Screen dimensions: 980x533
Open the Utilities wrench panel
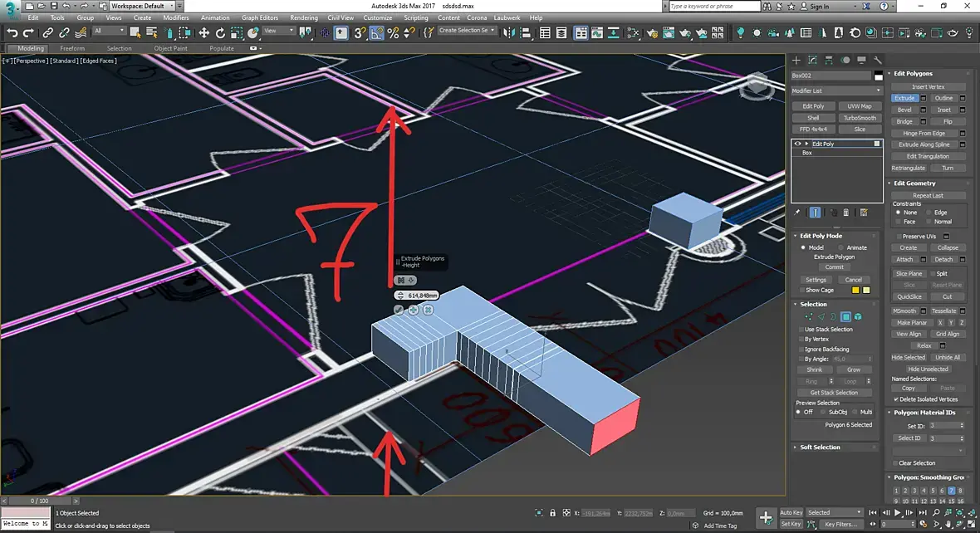877,61
